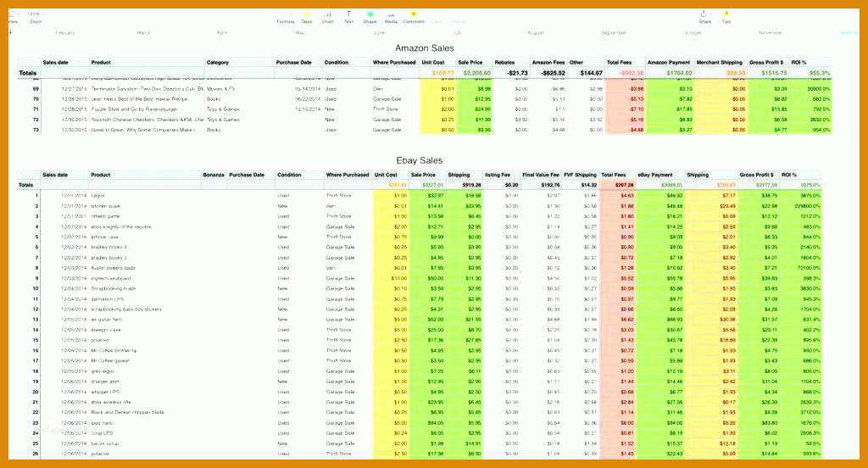
Task: Add a new sheet with the plus button
Action: point(10,33)
